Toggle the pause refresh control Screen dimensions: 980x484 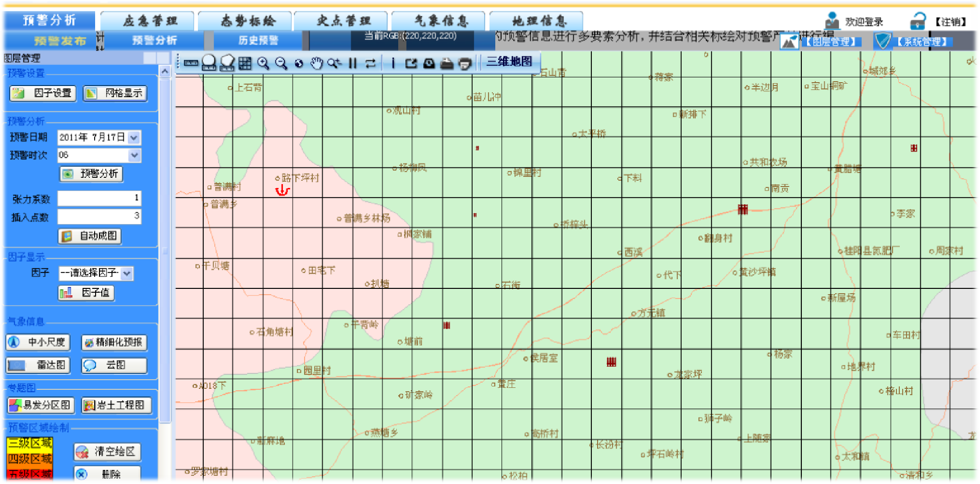click(x=353, y=63)
